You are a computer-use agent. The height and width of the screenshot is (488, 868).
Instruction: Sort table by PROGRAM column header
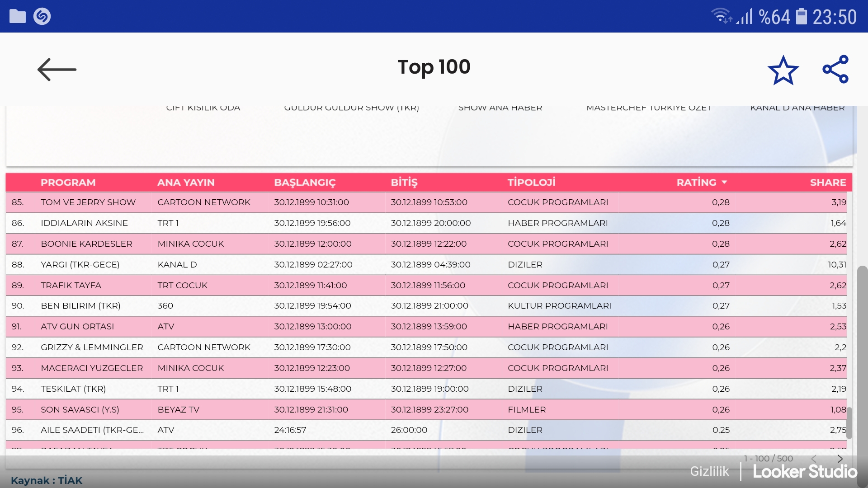[68, 183]
